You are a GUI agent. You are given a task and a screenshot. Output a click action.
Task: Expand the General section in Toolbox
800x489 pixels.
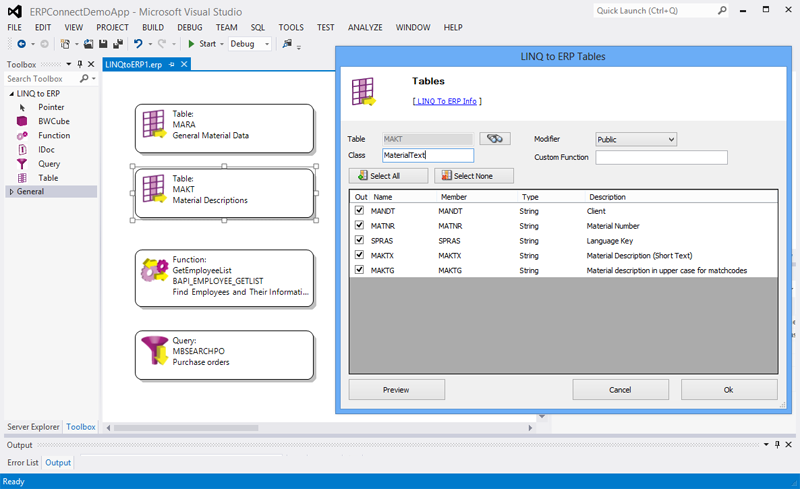click(x=11, y=191)
